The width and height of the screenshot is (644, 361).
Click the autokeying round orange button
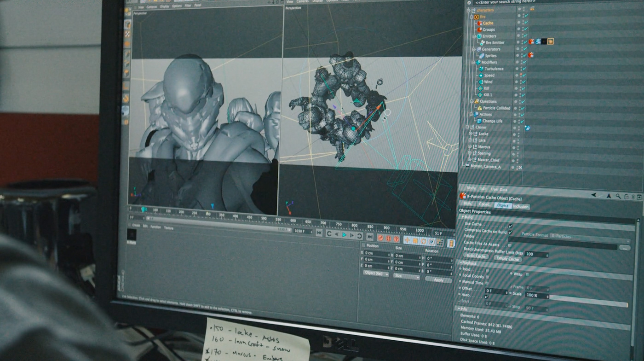[x=388, y=239]
